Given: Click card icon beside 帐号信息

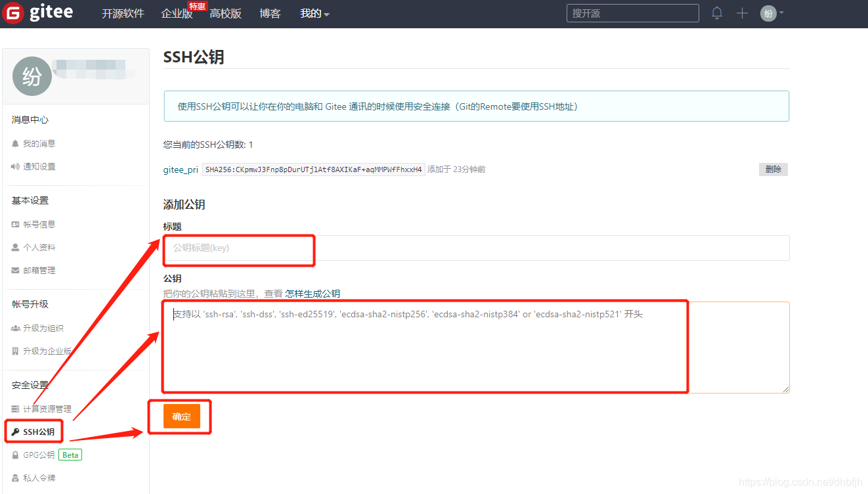Looking at the screenshot, I should tap(15, 225).
